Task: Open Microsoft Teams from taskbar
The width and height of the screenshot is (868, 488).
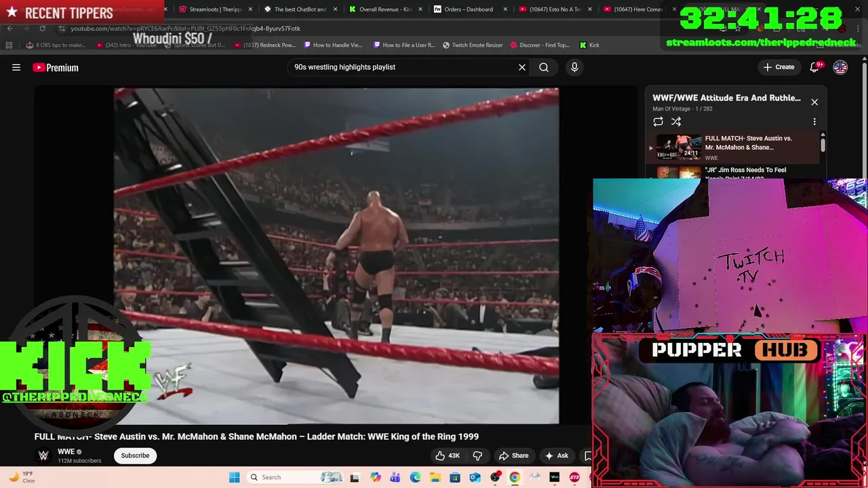Action: (395, 477)
